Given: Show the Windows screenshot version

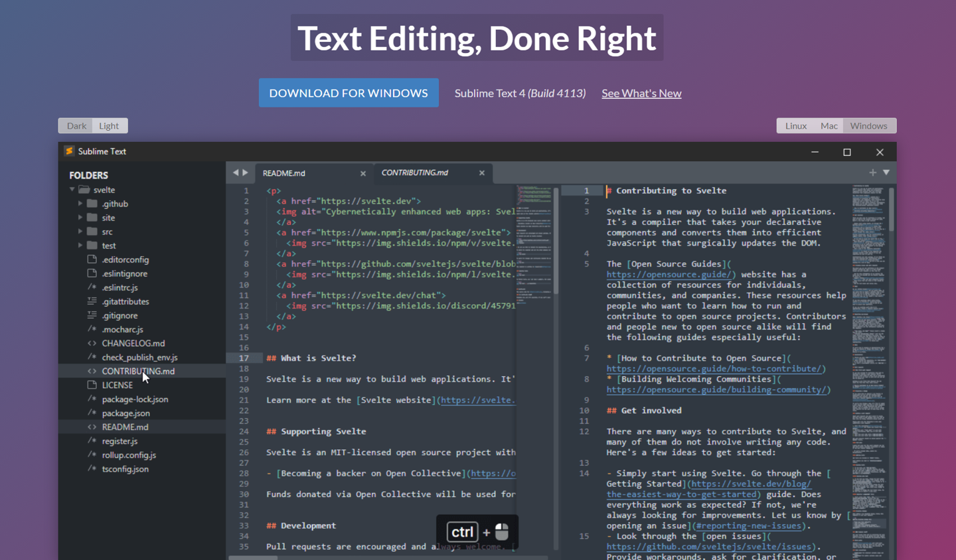Looking at the screenshot, I should tap(869, 125).
